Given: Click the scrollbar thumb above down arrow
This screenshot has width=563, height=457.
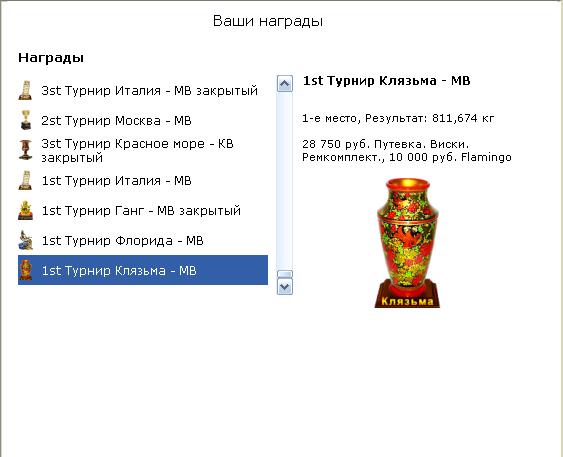Looking at the screenshot, I should point(285,274).
